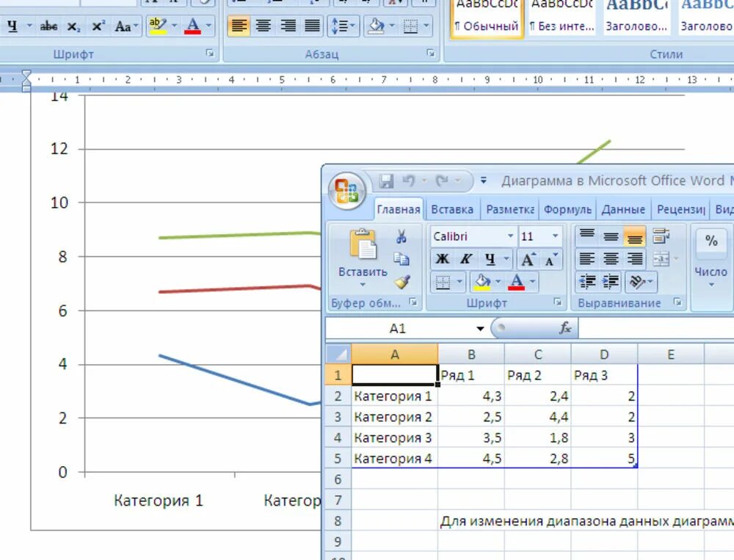
Task: Open customize quick access toolbar dropdown in Excel
Action: 484,181
